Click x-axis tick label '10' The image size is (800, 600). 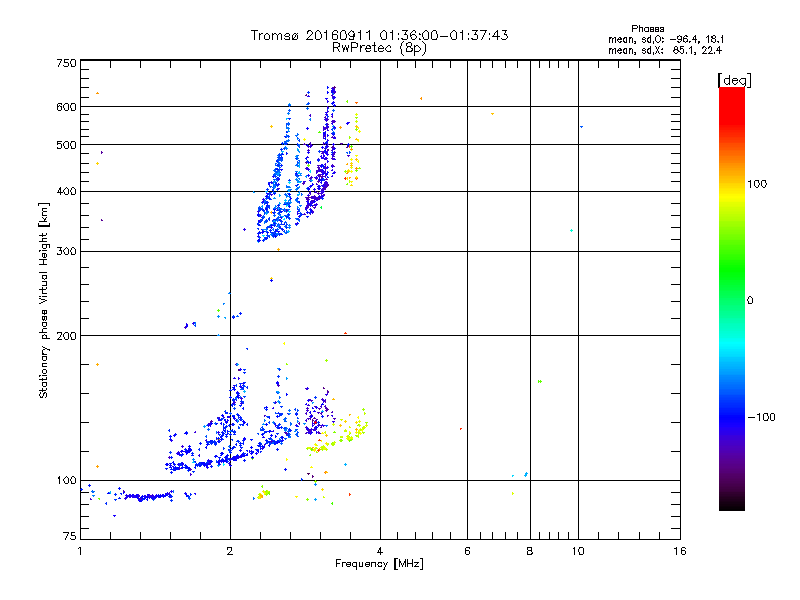tap(578, 551)
